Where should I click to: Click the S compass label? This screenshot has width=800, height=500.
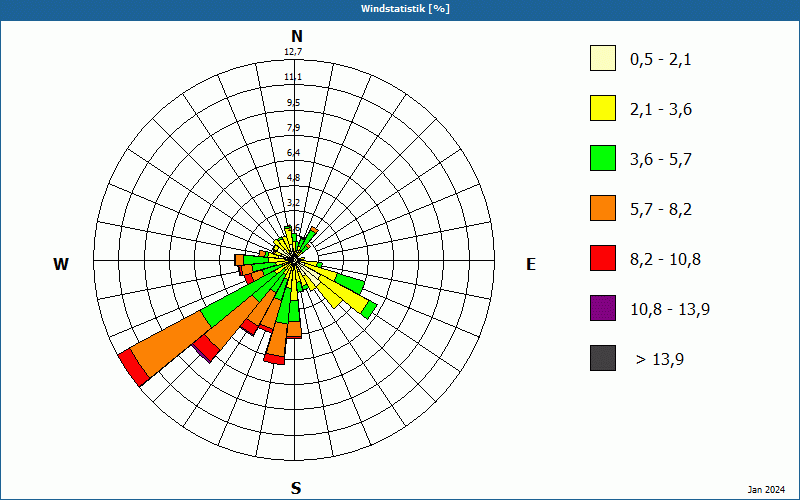[296, 488]
